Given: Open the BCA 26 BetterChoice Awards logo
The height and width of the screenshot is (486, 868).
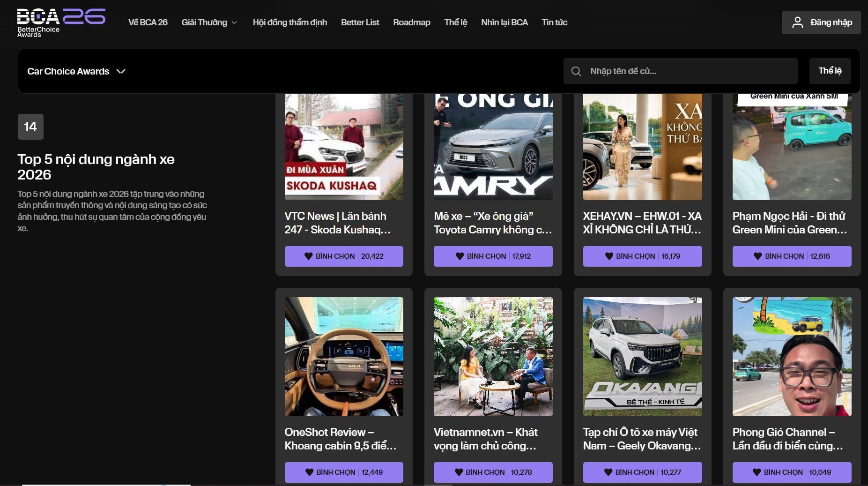Looking at the screenshot, I should [61, 22].
